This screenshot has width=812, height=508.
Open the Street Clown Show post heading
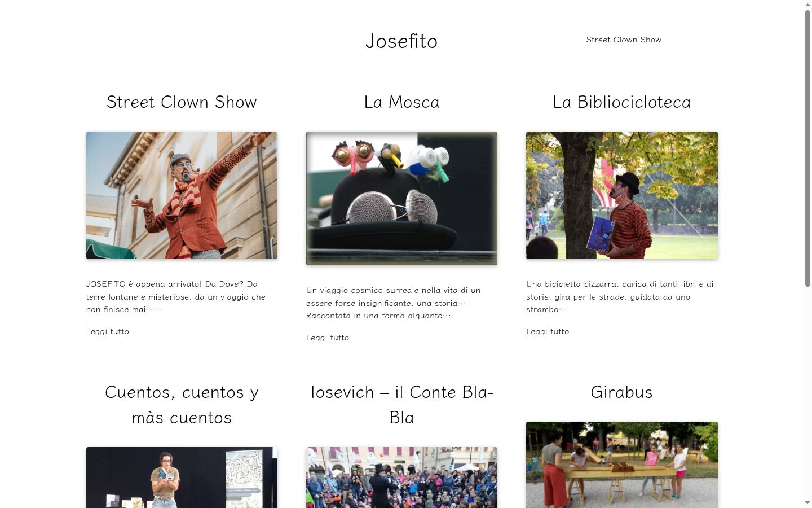click(182, 102)
